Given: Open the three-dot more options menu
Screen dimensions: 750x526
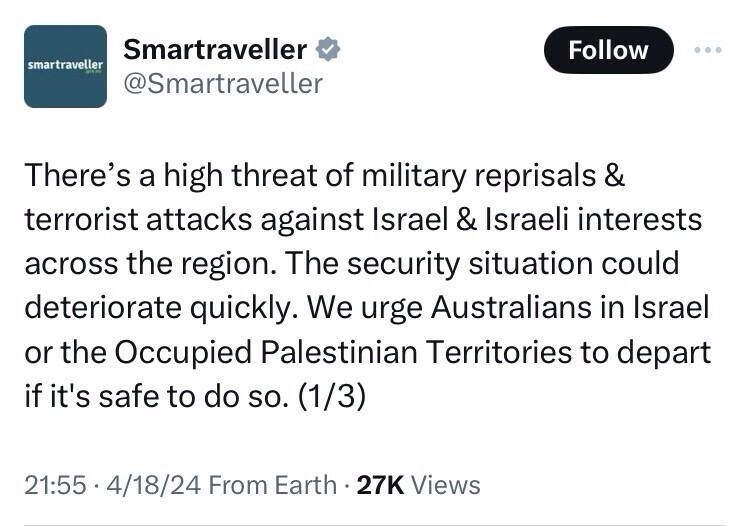Looking at the screenshot, I should [x=706, y=49].
